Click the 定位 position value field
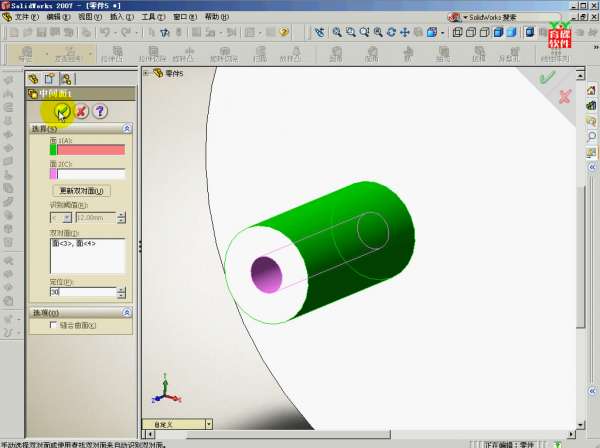The image size is (600, 448). point(82,292)
